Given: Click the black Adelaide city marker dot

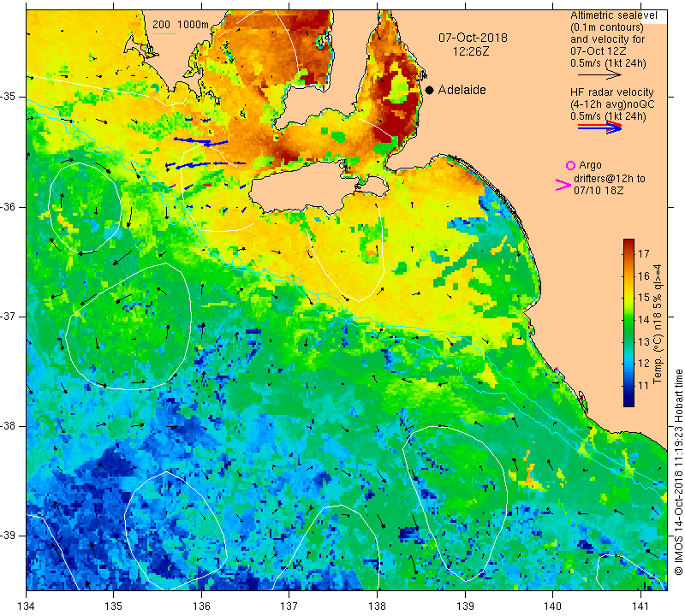Looking at the screenshot, I should [430, 90].
